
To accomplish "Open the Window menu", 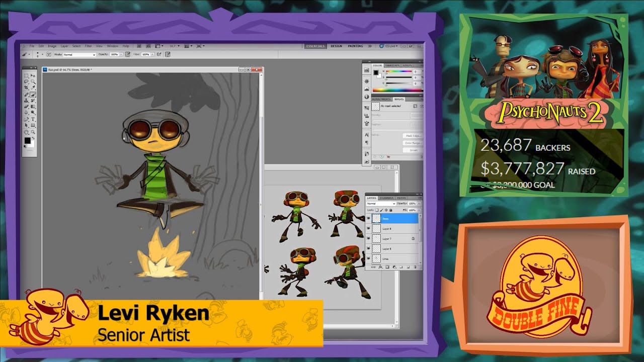I will [x=113, y=46].
